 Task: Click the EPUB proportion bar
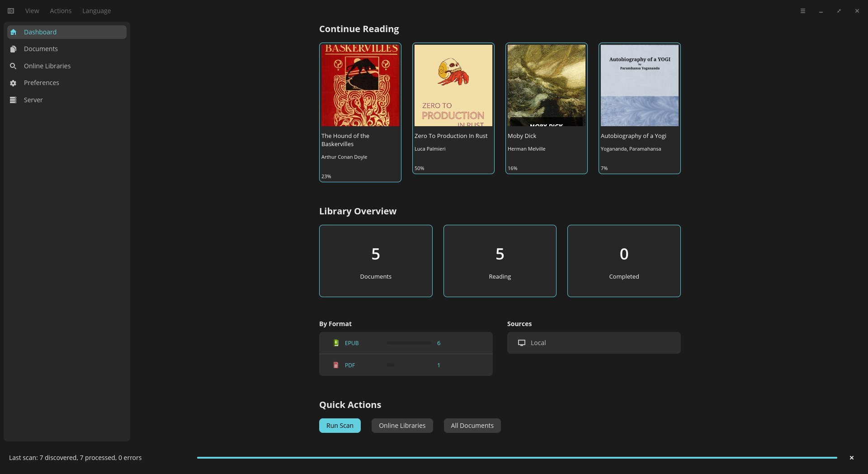point(409,343)
